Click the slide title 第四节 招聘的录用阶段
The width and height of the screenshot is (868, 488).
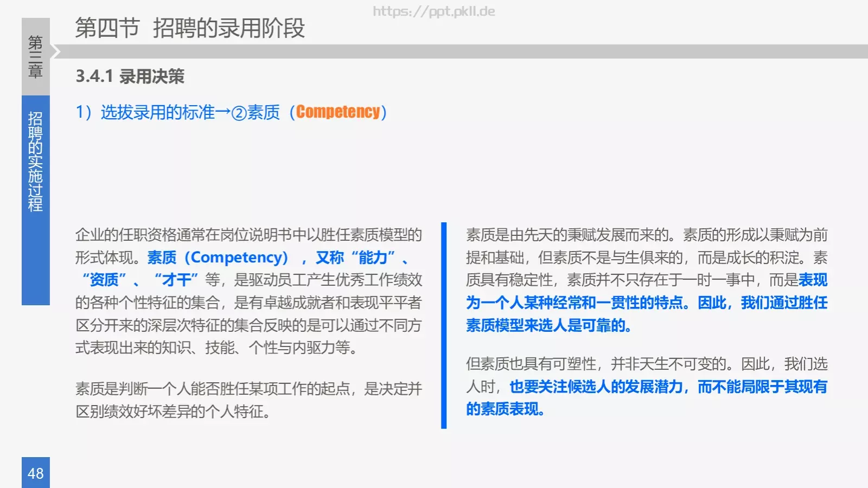190,28
